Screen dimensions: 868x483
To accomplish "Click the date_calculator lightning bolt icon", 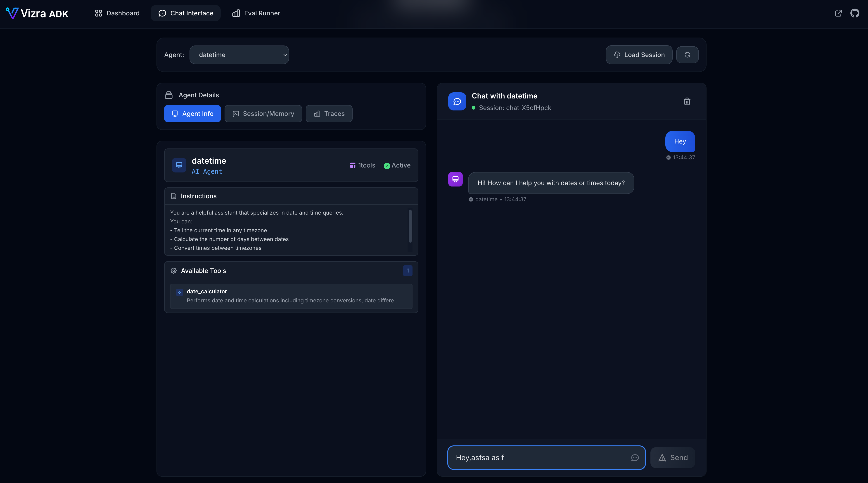I will 179,292.
